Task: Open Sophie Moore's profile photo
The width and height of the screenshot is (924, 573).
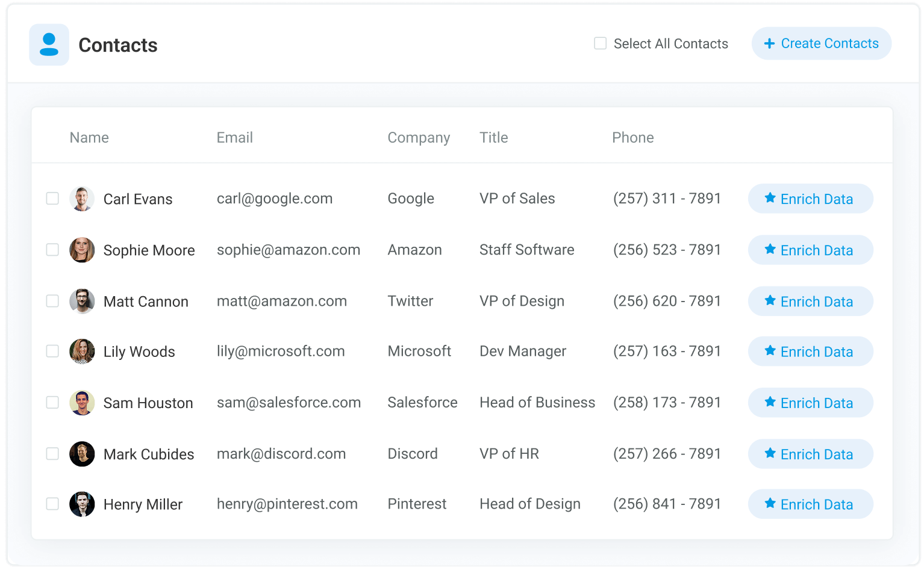Action: [82, 250]
